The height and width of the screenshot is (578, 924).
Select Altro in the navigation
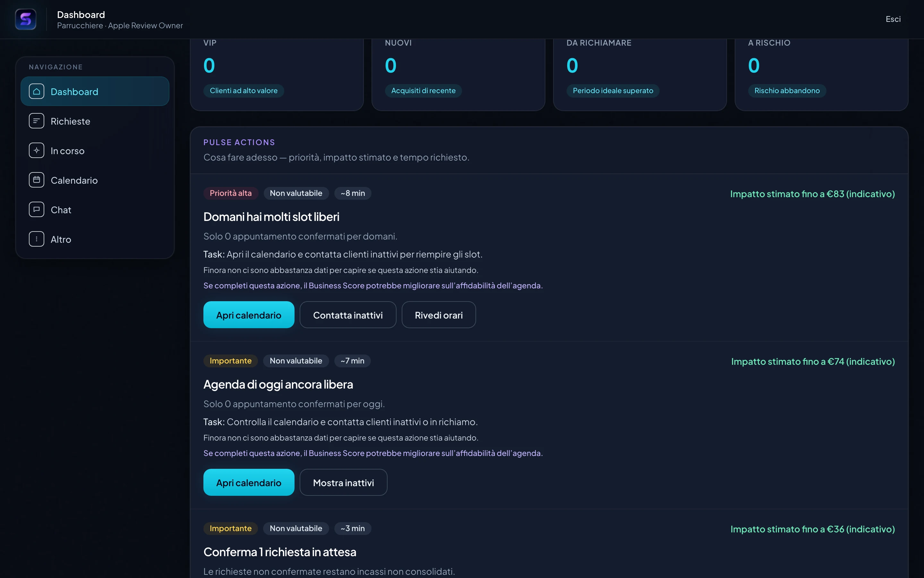pyautogui.click(x=95, y=239)
